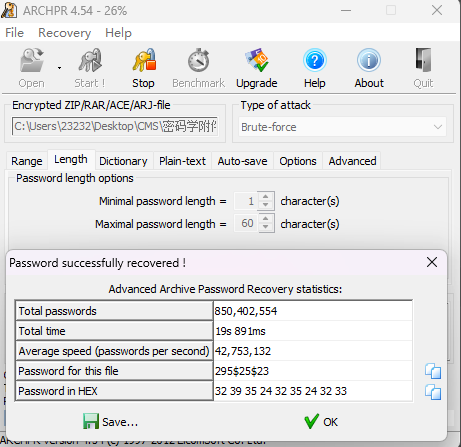Click the Help question mark icon
461x447 pixels.
[314, 60]
